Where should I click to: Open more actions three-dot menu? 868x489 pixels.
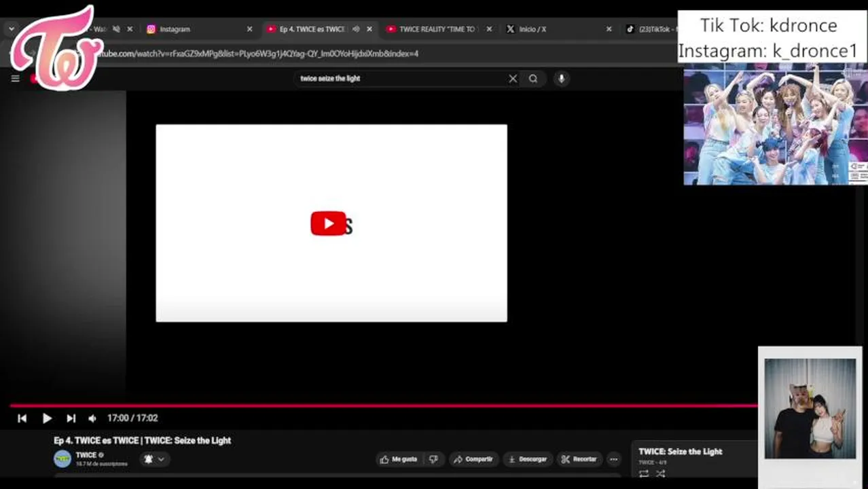coord(613,459)
